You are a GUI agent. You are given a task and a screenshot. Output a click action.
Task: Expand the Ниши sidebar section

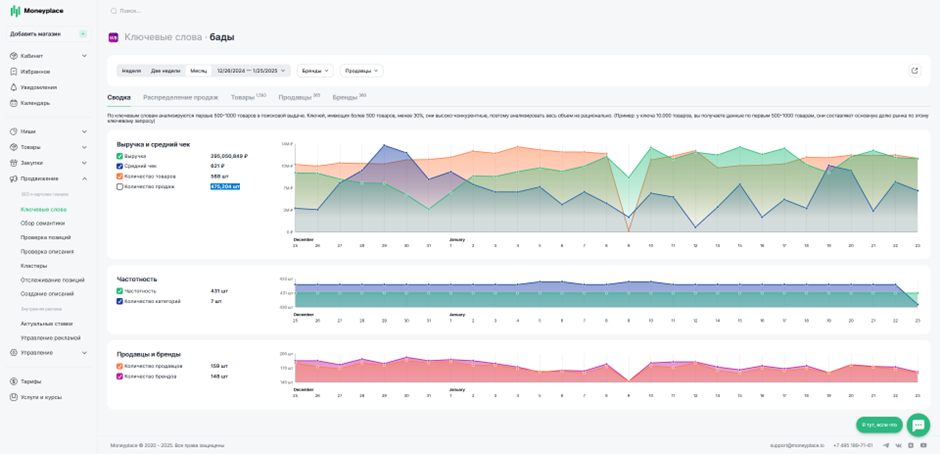point(49,131)
